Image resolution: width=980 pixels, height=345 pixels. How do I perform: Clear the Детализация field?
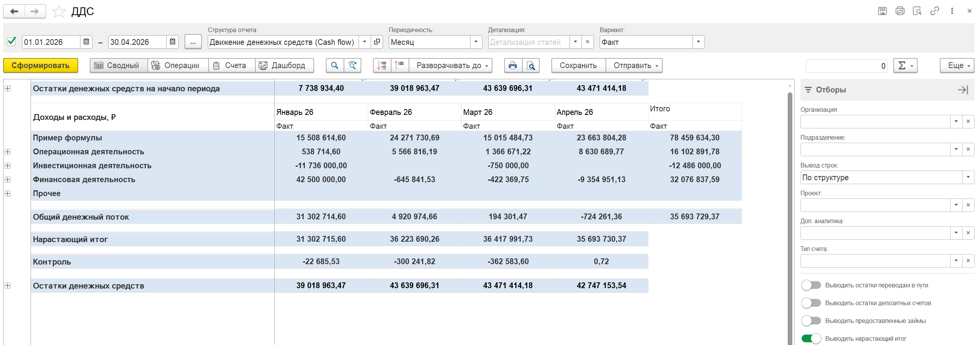587,42
